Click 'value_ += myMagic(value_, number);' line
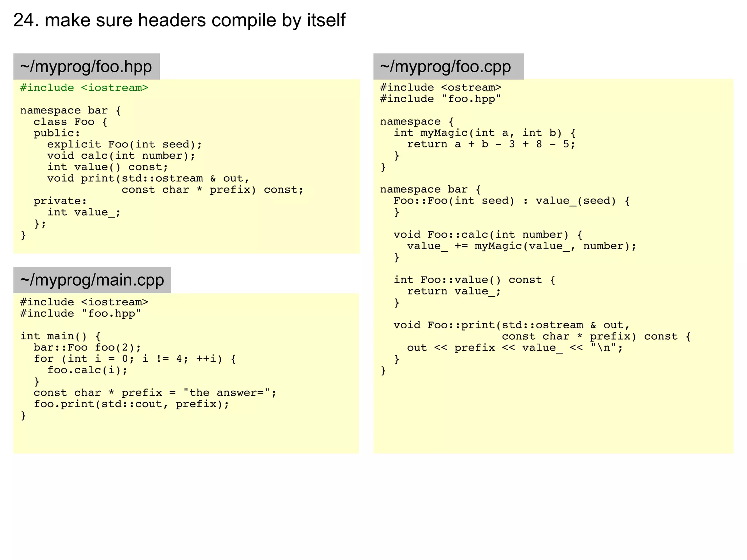Screen dimensions: 747x560 (x=522, y=246)
